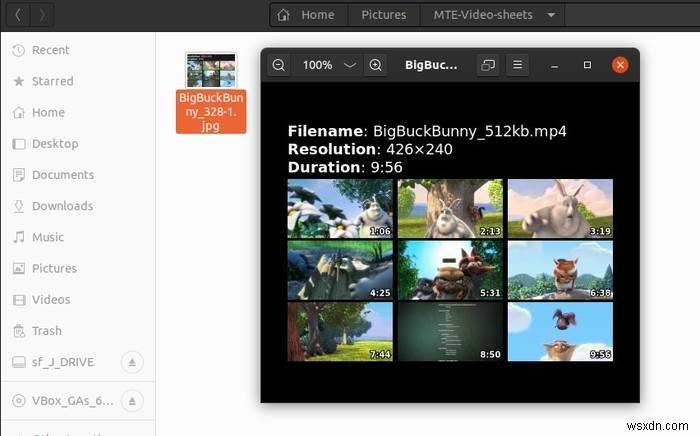Screen dimensions: 700x436
Task: Click the Desktop folder icon
Action: pos(19,144)
